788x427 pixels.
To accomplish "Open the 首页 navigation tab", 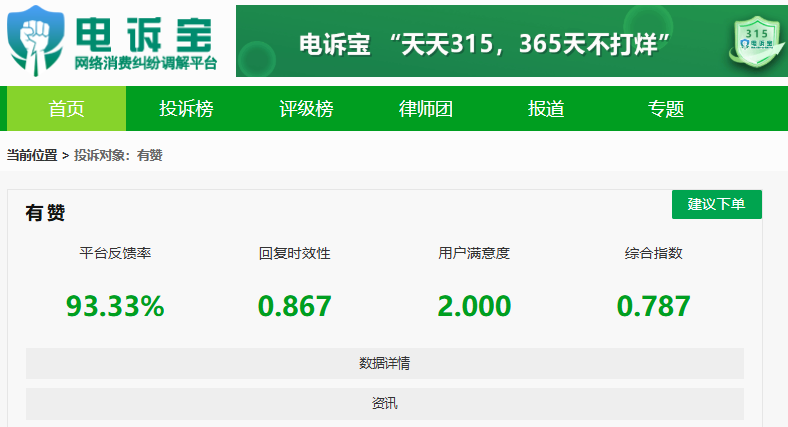I will [66, 109].
